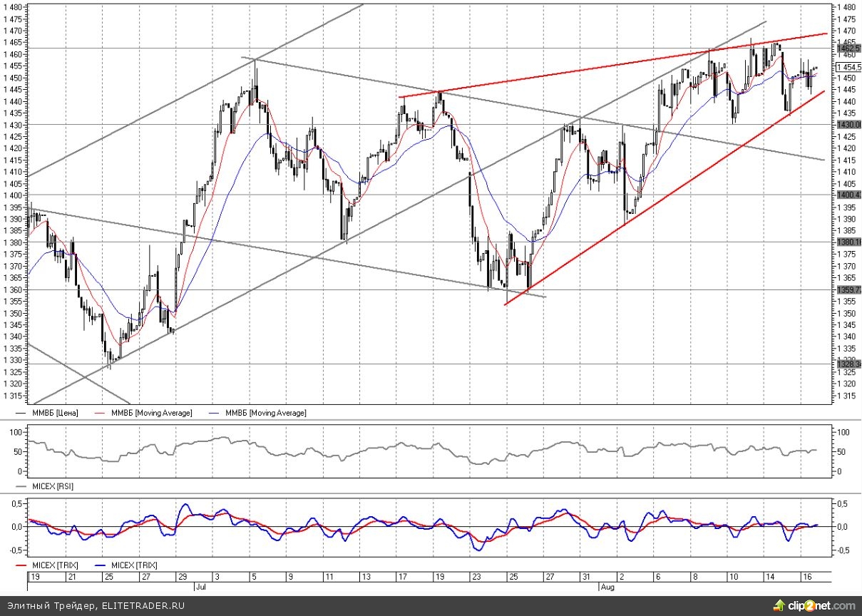This screenshot has width=862, height=616.
Task: Click the MICEX [RSI] legend label
Action: click(52, 486)
